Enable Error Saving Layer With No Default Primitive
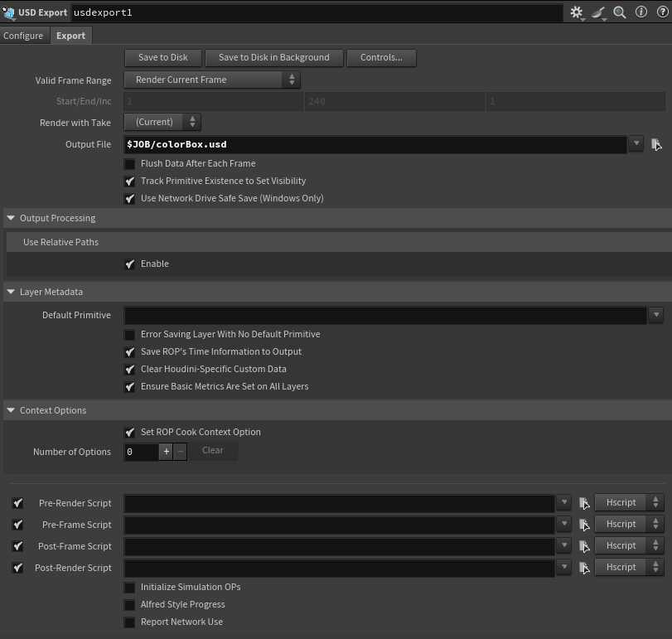The image size is (672, 639). coord(129,334)
